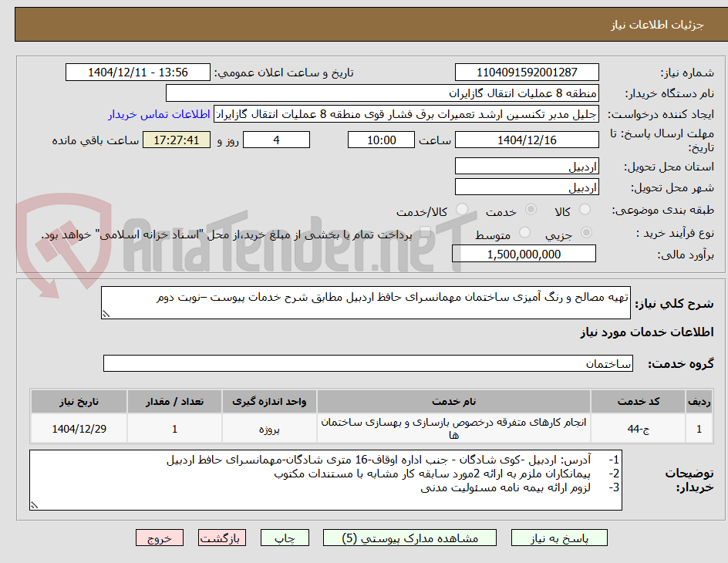Click the row number cell 1
Viewport: 728px width, 563px height.
point(699,429)
